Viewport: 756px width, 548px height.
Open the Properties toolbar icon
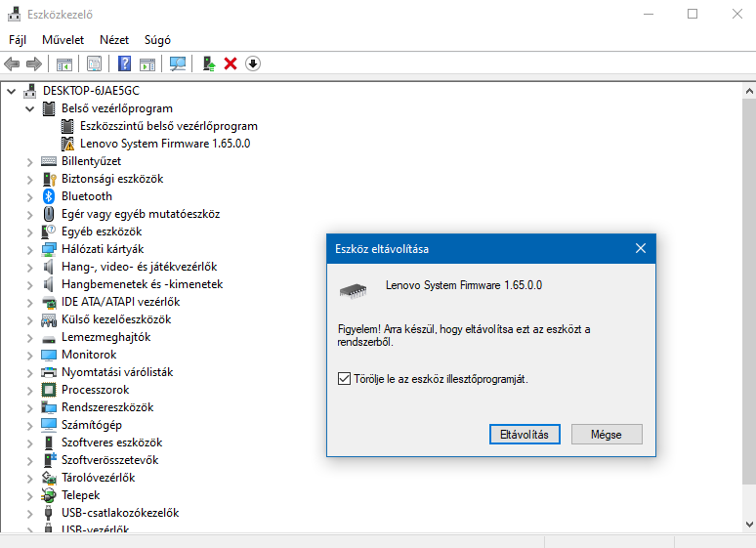click(x=94, y=63)
